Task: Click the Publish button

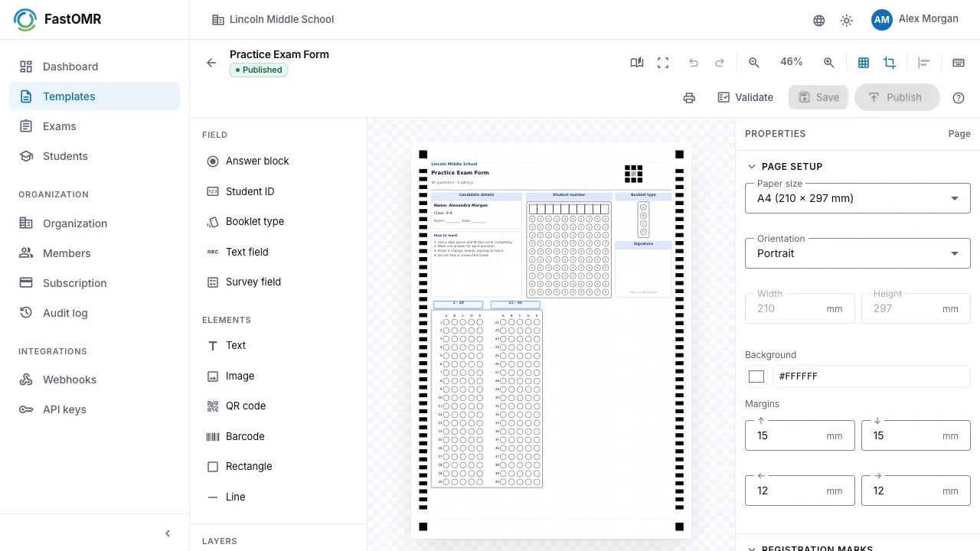Action: coord(897,97)
